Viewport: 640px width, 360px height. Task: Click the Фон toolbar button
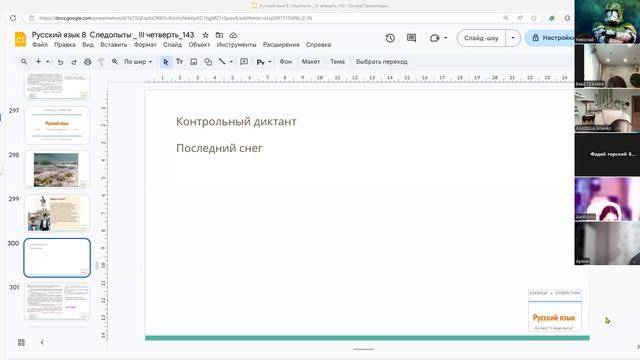click(x=286, y=62)
